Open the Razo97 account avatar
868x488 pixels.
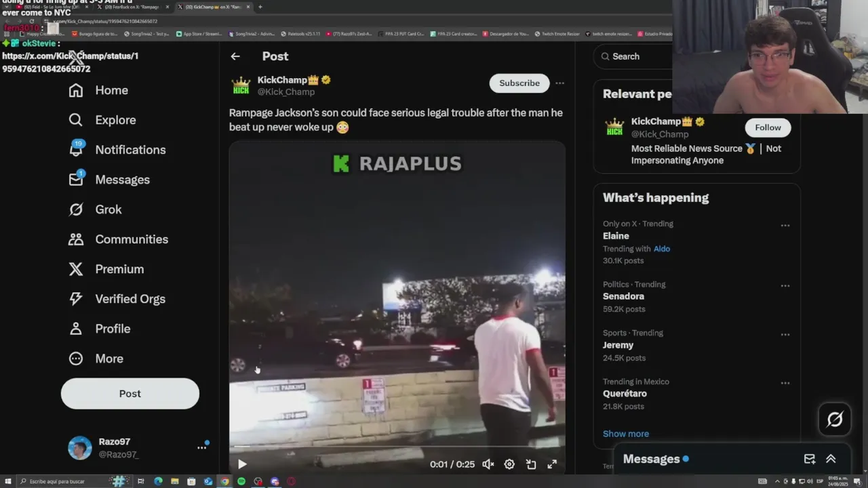[x=79, y=448]
